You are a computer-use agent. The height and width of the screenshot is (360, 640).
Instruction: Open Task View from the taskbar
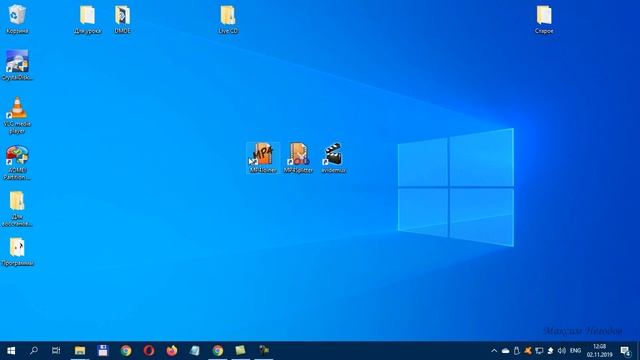pyautogui.click(x=56, y=351)
